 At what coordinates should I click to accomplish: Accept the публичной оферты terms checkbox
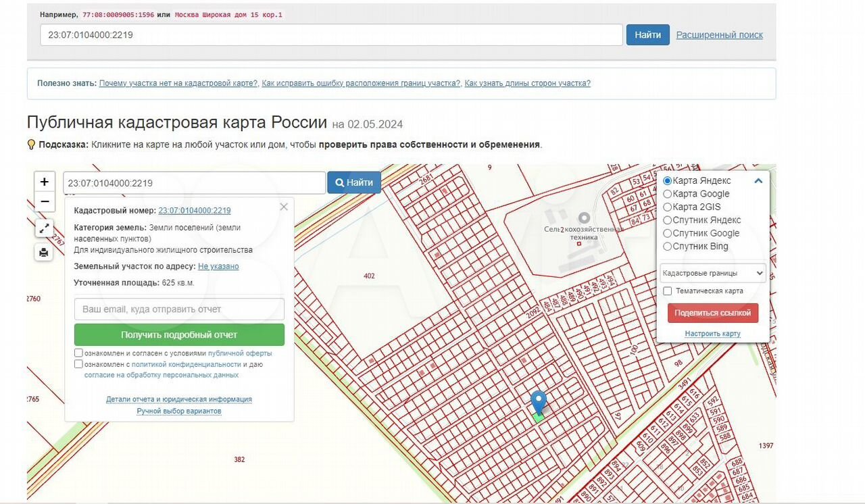[x=79, y=353]
